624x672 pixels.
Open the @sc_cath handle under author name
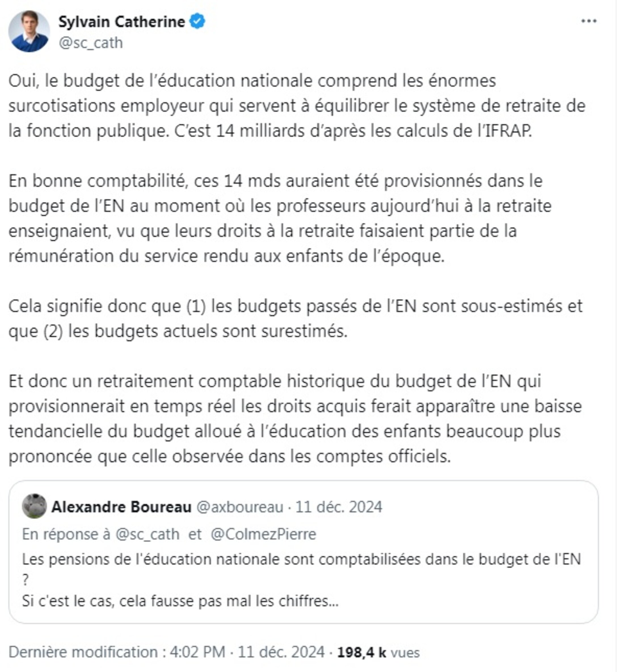point(91,43)
